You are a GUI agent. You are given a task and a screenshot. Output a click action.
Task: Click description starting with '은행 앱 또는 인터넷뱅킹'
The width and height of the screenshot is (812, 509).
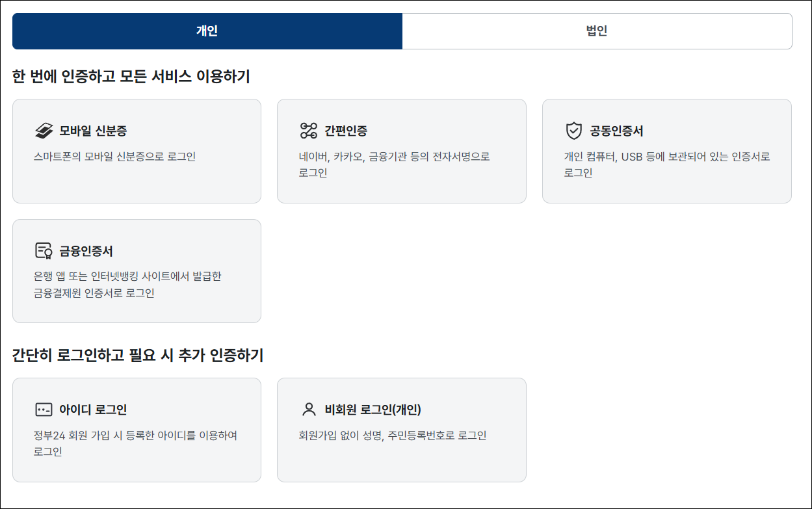click(127, 285)
